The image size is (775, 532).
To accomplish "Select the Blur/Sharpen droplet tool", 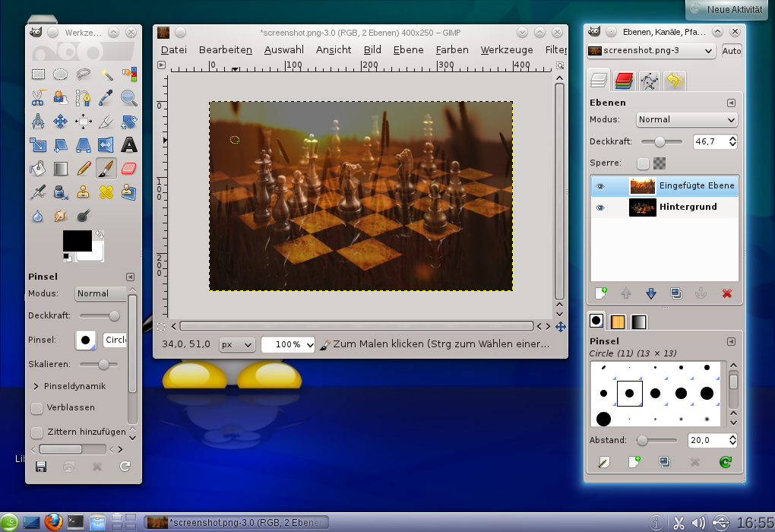I will 38,216.
